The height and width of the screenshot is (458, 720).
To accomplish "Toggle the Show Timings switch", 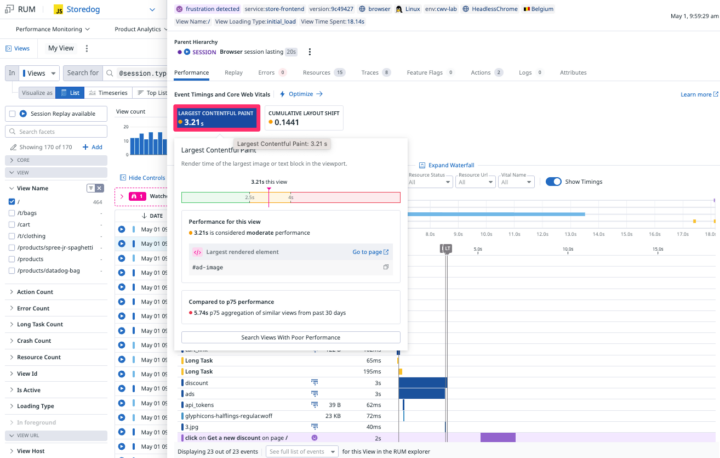I will pos(553,182).
